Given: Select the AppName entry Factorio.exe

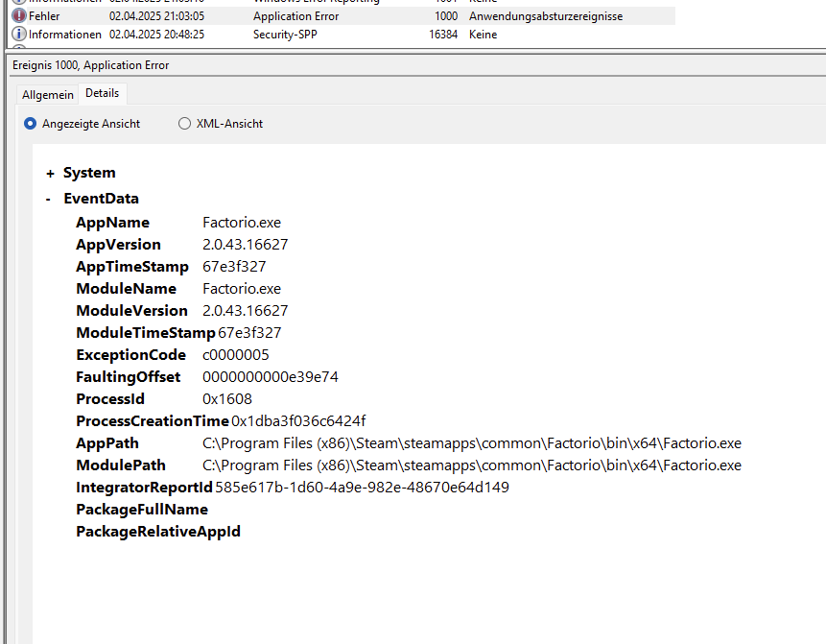Looking at the screenshot, I should coord(242,223).
